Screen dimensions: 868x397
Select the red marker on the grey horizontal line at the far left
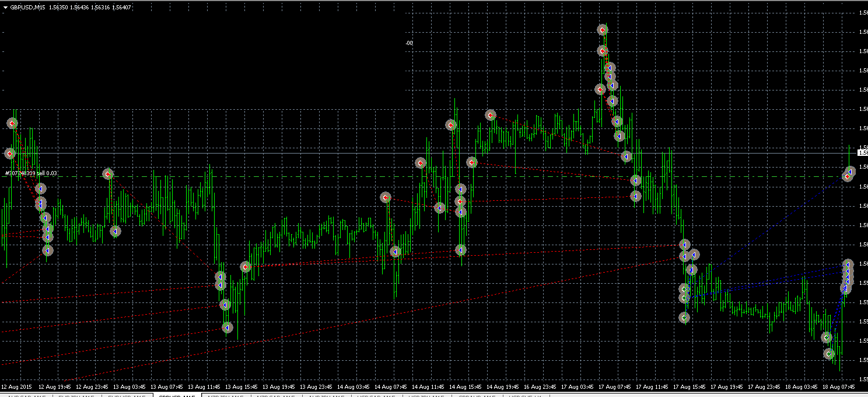[10, 154]
